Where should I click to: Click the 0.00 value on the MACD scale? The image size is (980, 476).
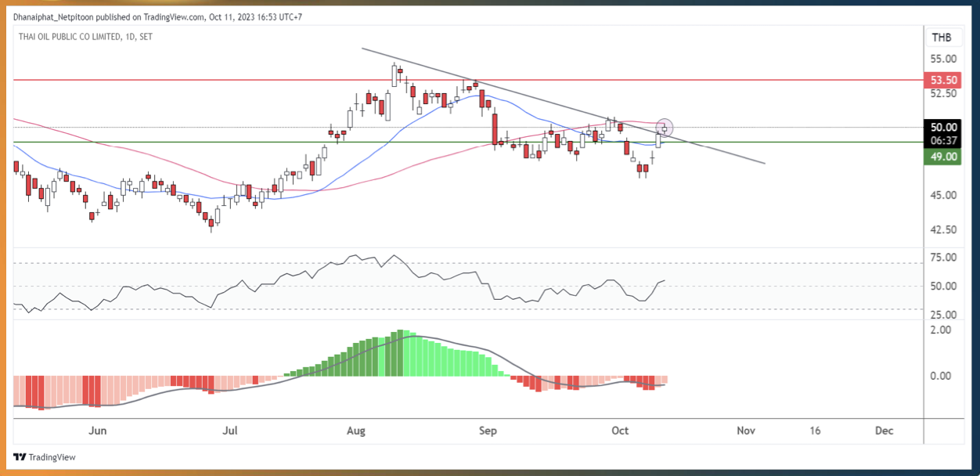pos(940,376)
